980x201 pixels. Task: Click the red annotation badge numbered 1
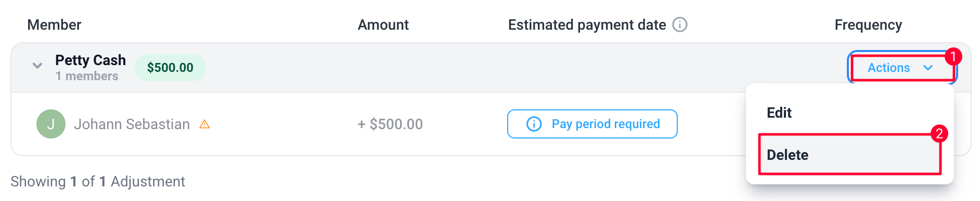click(953, 56)
